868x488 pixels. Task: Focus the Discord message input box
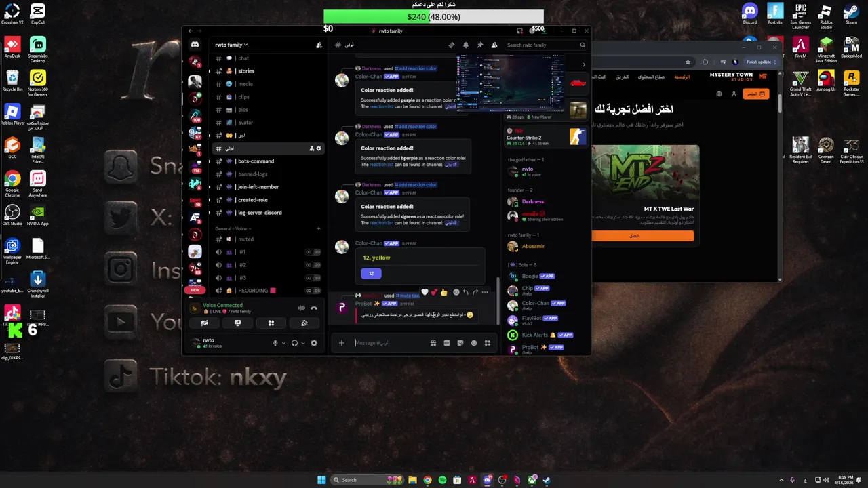390,343
